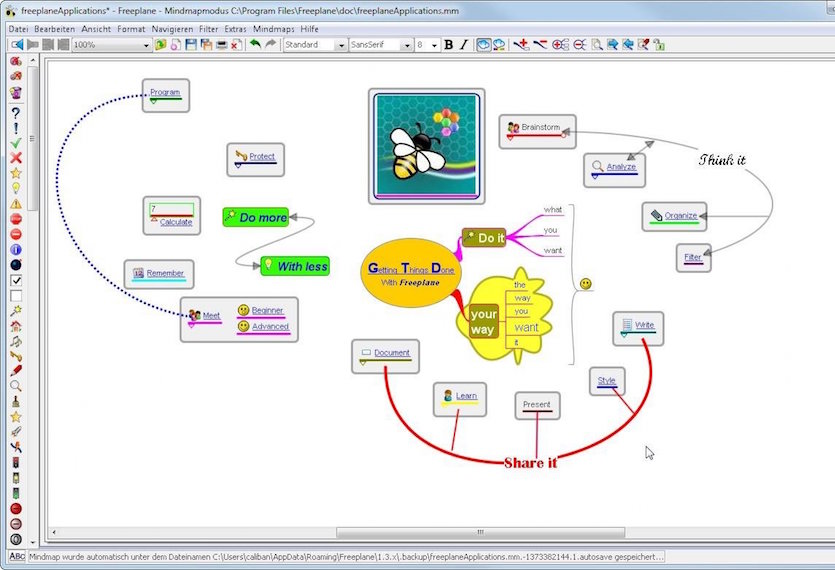The width and height of the screenshot is (835, 570).
Task: Expand the Program node fold marker
Action: [x=153, y=101]
